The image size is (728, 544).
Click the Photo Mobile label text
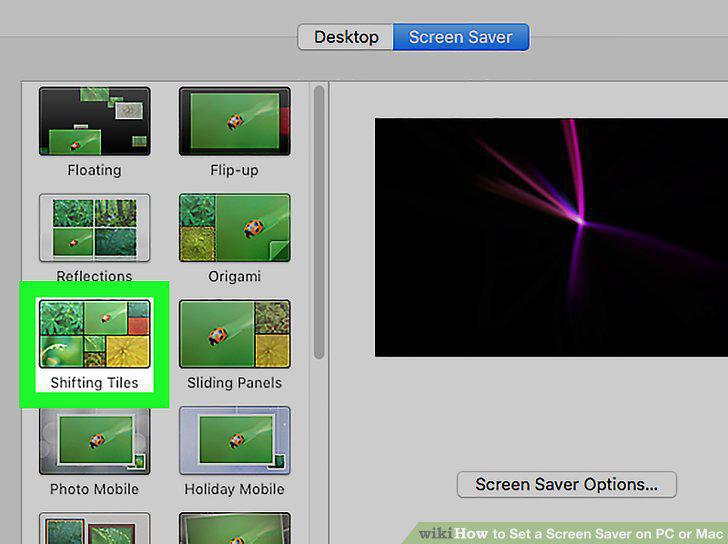coord(95,489)
